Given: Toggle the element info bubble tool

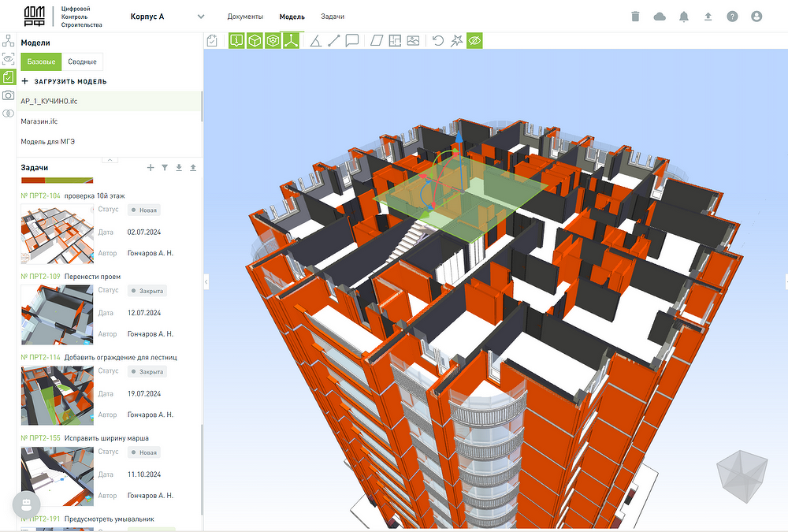Looking at the screenshot, I should (236, 41).
